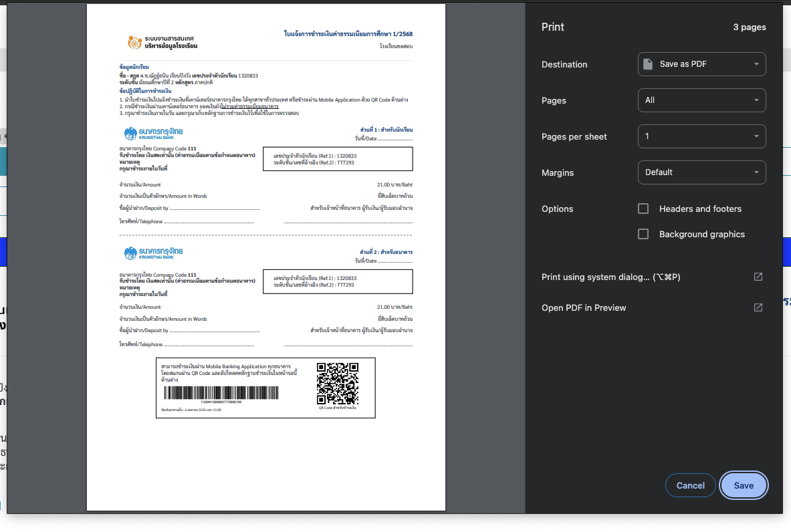
Task: Select Open PDF in Preview text
Action: coord(584,307)
